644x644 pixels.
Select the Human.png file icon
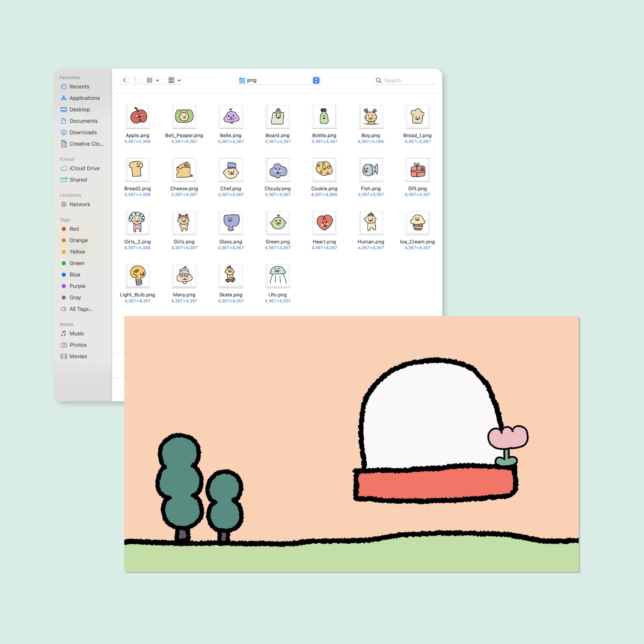pyautogui.click(x=371, y=223)
